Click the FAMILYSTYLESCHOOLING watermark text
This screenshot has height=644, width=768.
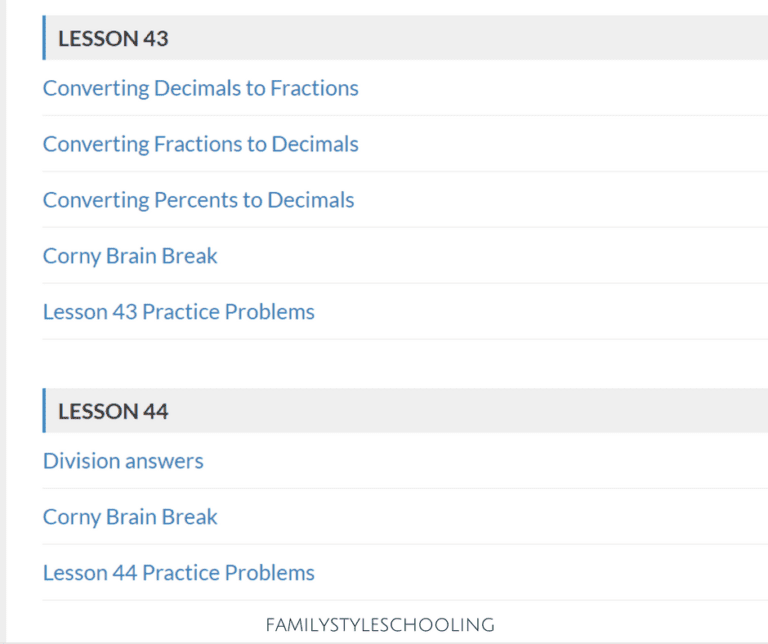(380, 625)
